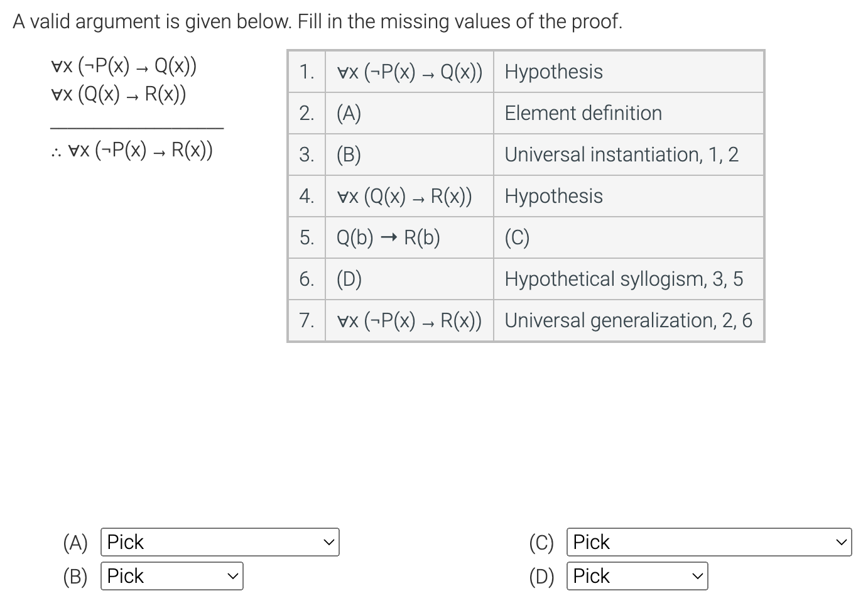Click the chevron arrow on dropdown (D)
Screen dimensions: 868x603
tap(697, 576)
